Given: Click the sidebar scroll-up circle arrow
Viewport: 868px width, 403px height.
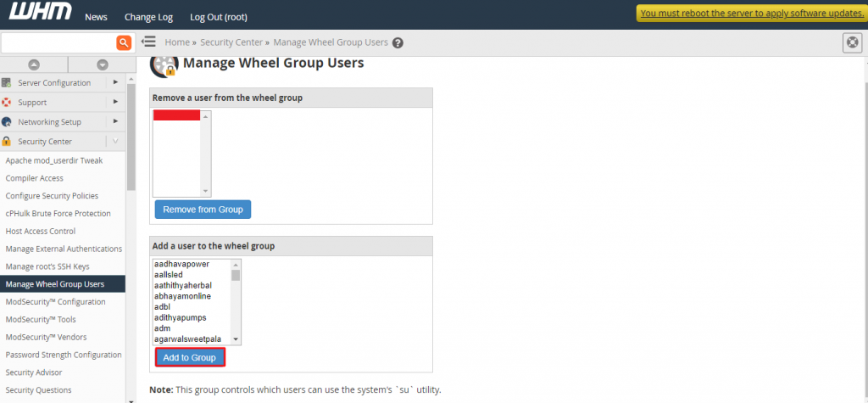Looking at the screenshot, I should click(x=34, y=64).
